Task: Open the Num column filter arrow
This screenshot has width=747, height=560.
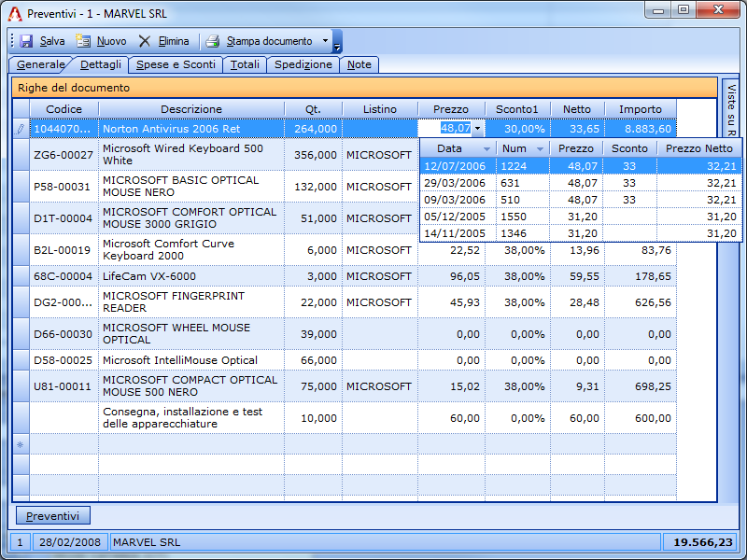Action: pyautogui.click(x=540, y=149)
